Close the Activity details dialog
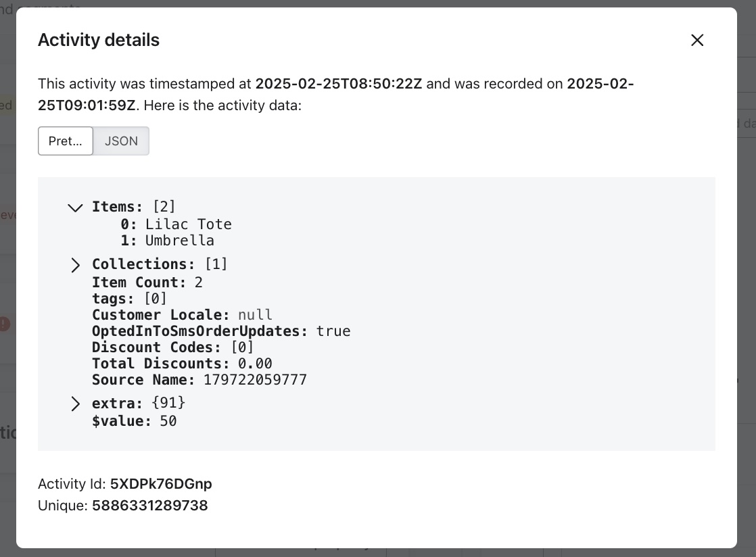The image size is (756, 557). (697, 40)
